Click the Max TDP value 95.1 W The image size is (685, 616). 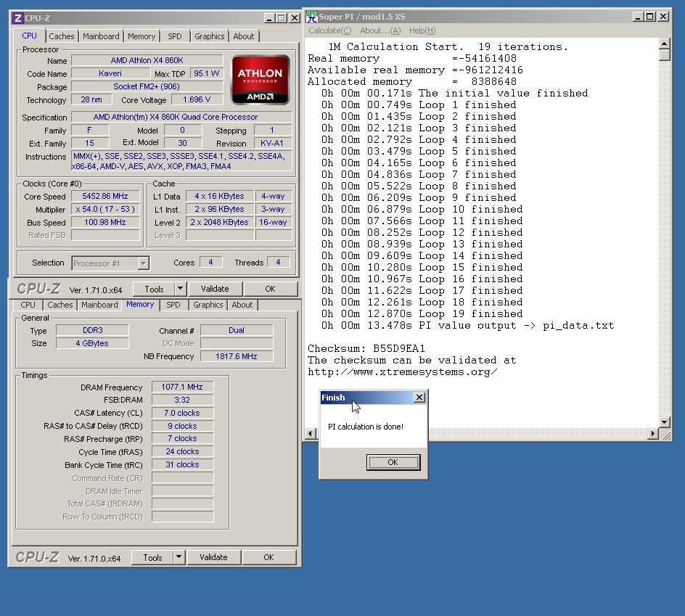[x=206, y=73]
